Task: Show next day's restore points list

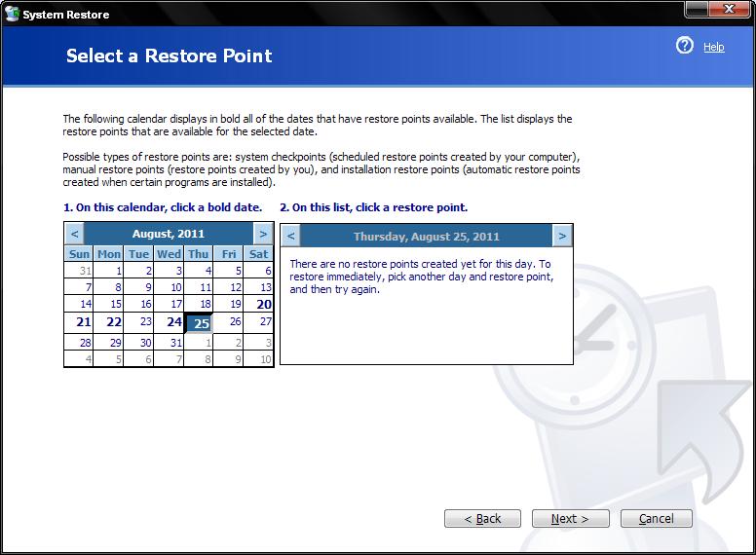Action: pyautogui.click(x=562, y=236)
